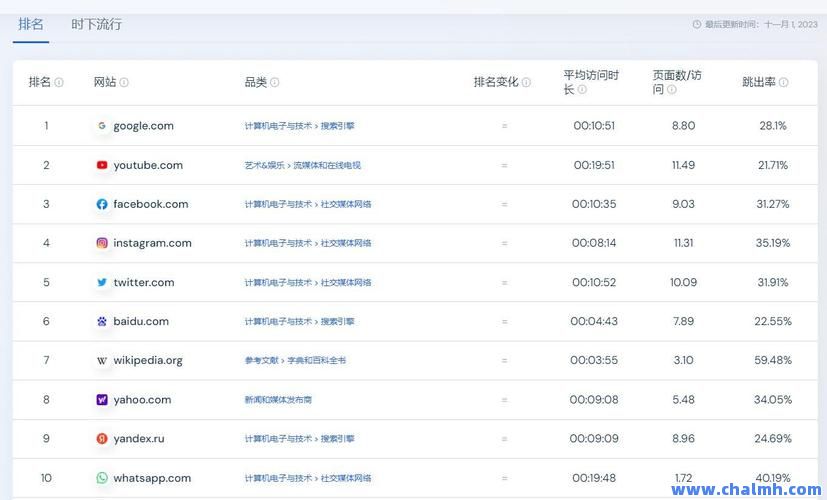Image resolution: width=827 pixels, height=500 pixels.
Task: Click the Baidu paw favicon in row 6
Action: click(x=102, y=321)
